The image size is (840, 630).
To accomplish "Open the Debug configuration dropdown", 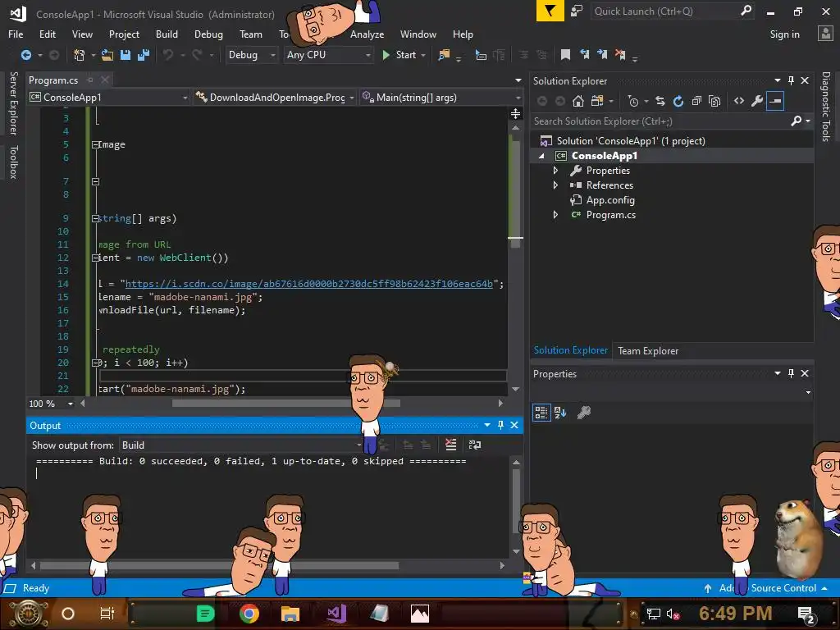I will pyautogui.click(x=251, y=55).
